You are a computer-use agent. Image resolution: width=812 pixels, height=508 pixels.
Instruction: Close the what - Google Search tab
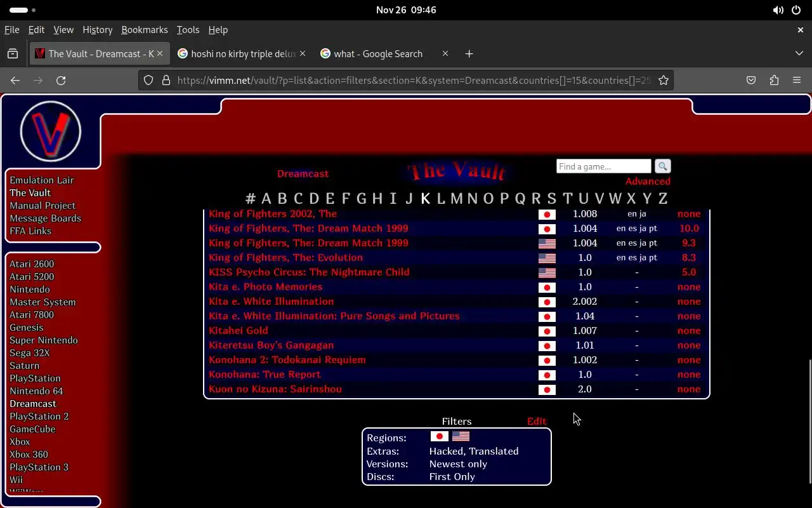(x=445, y=54)
